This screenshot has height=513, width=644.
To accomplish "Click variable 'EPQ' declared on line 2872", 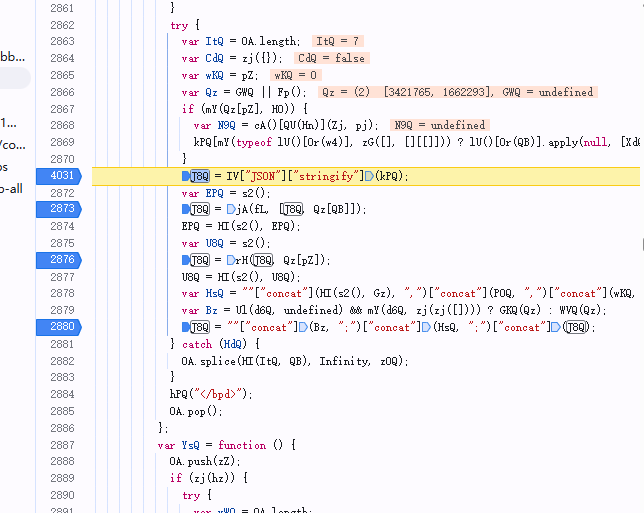I will click(215, 193).
